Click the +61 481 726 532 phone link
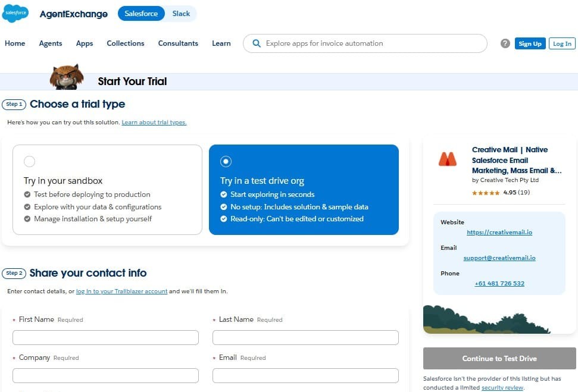The height and width of the screenshot is (392, 578). point(499,284)
